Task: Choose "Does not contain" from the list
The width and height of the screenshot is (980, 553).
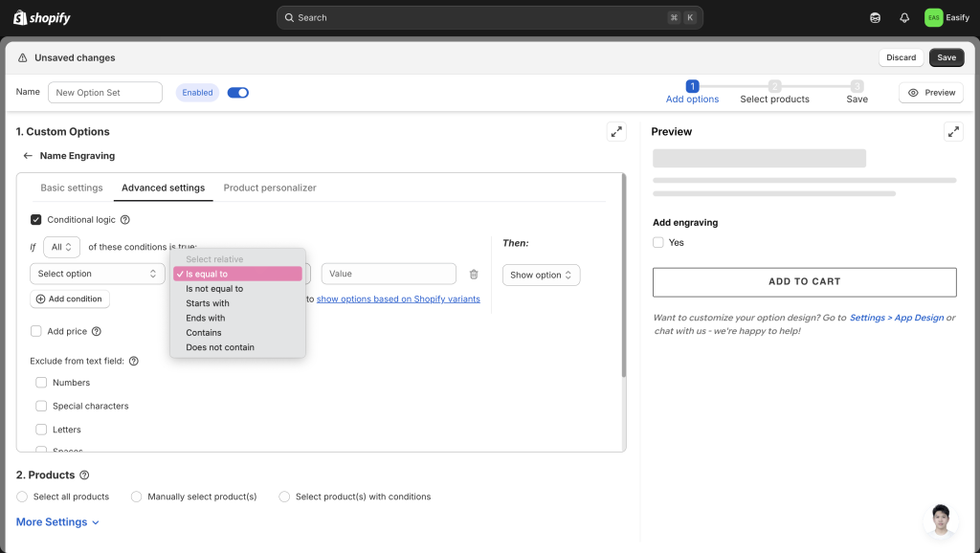Action: [220, 347]
